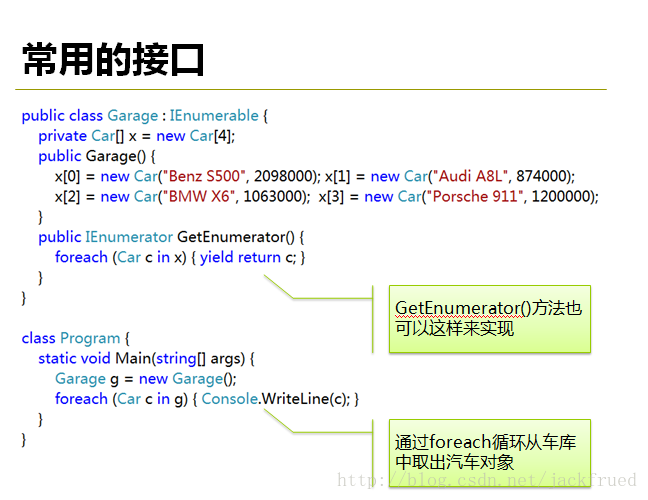Image resolution: width=648 pixels, height=500 pixels.
Task: Select the statement x[2] = new Car("BMW X6", 1063000);
Action: (x=182, y=197)
